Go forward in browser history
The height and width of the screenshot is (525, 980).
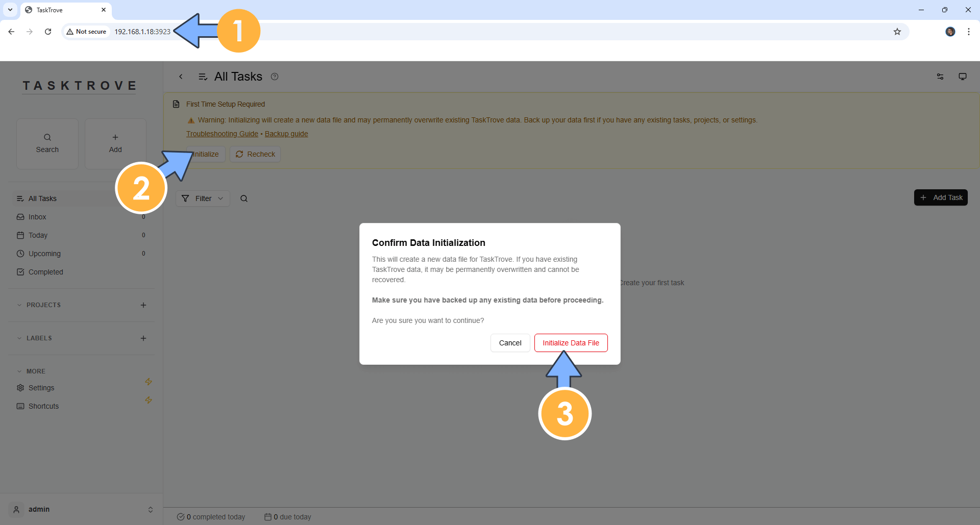coord(30,32)
